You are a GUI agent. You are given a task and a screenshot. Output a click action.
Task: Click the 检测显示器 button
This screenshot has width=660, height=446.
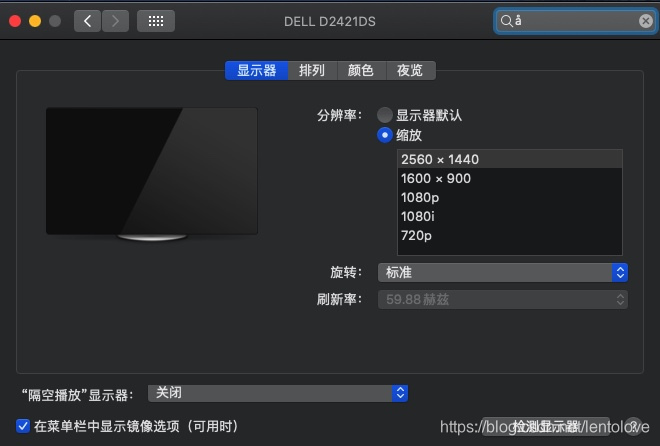click(x=546, y=427)
